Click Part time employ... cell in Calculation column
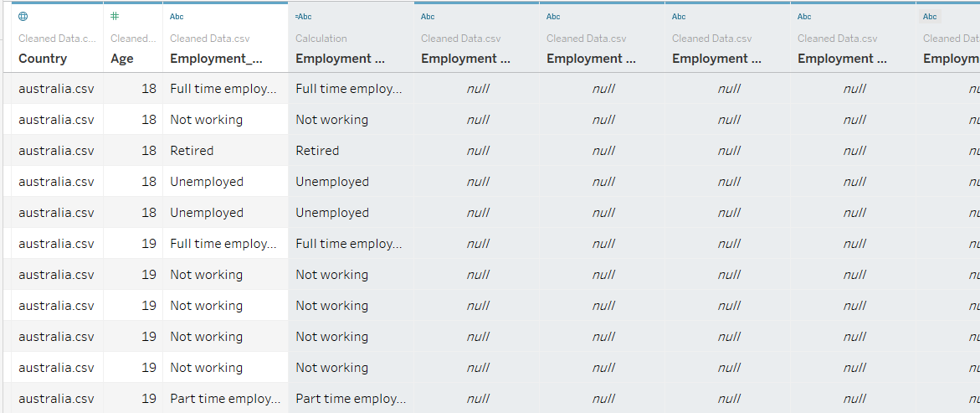Screen dimensions: 980x413 (351, 399)
